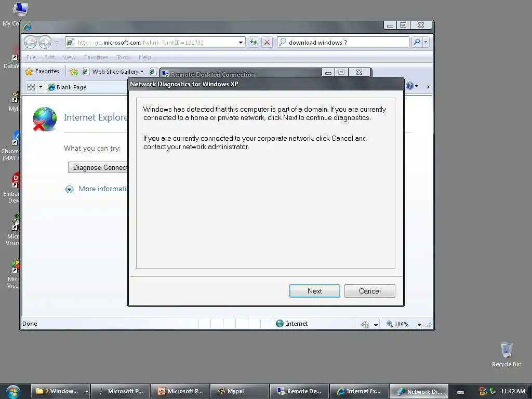Start search with magnifier button
This screenshot has height=399, width=532.
(x=417, y=42)
